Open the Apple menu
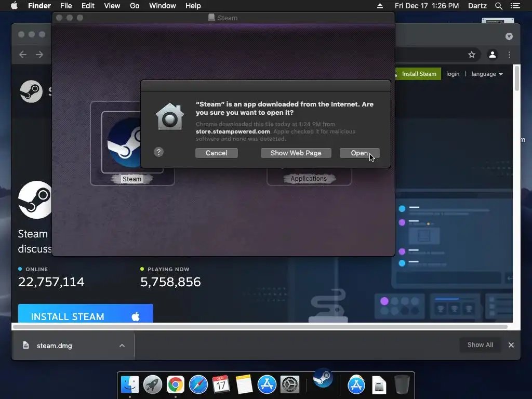The image size is (532, 399). (x=14, y=6)
